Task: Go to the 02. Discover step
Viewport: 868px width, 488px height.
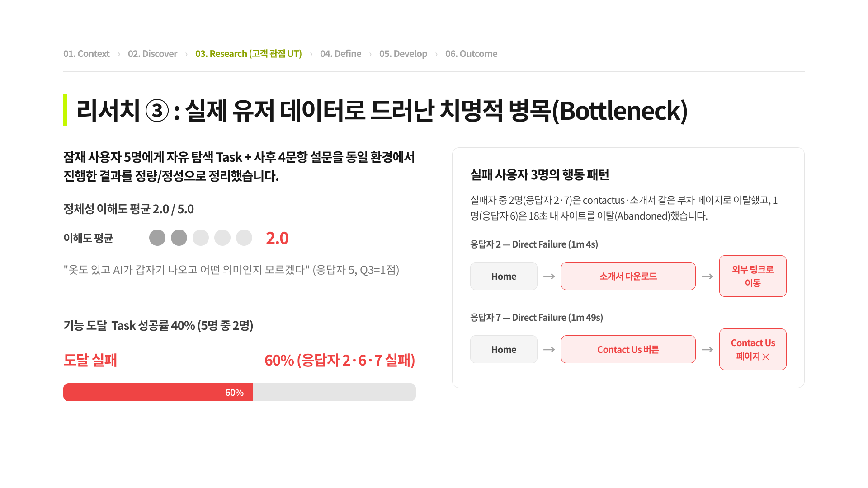Action: 152,54
